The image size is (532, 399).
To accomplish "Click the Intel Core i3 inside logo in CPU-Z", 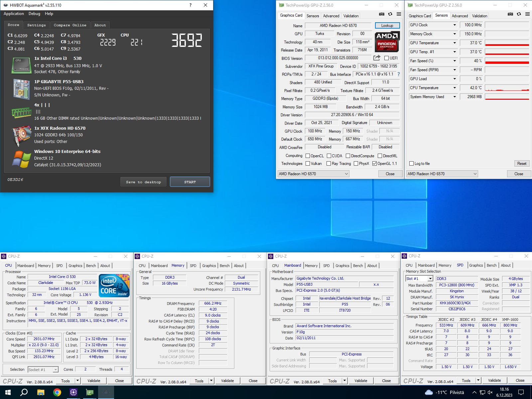I will pos(114,285).
